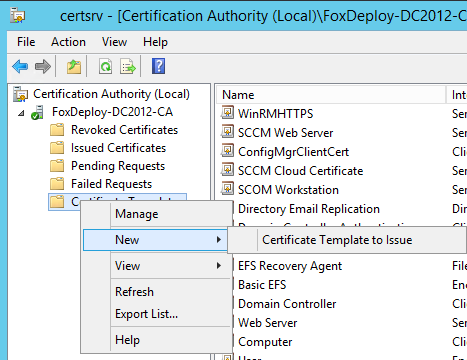The image size is (467, 360).
Task: Select Basic EFS template row
Action: click(x=262, y=285)
